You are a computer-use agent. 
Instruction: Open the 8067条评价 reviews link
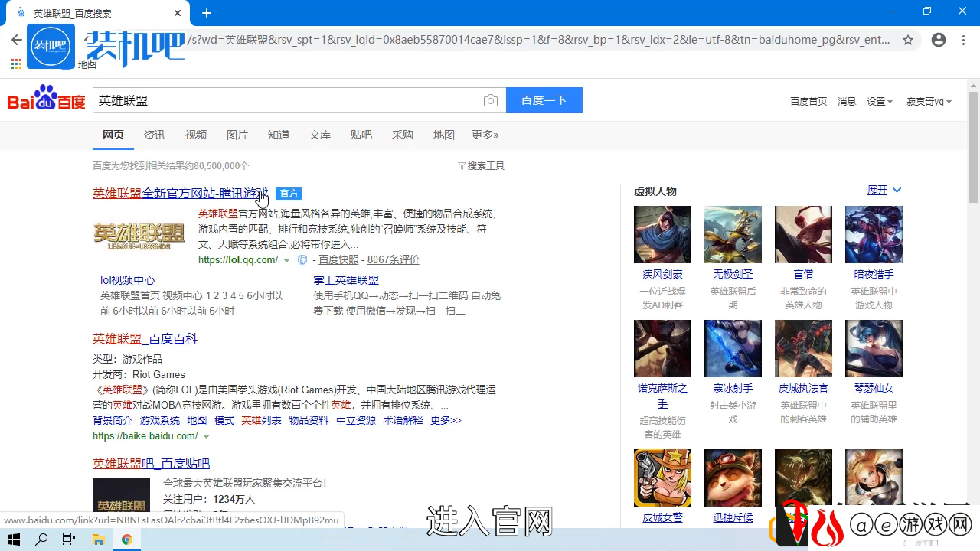[x=394, y=260]
